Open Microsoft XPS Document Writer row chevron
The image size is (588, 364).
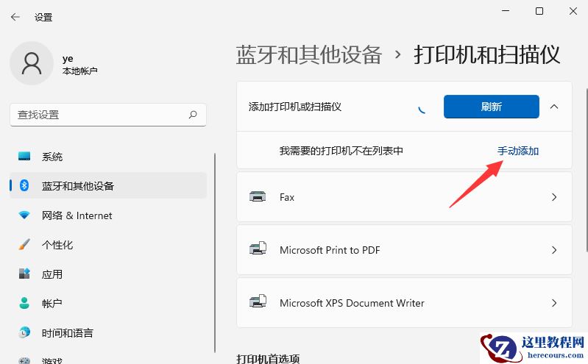click(x=554, y=303)
